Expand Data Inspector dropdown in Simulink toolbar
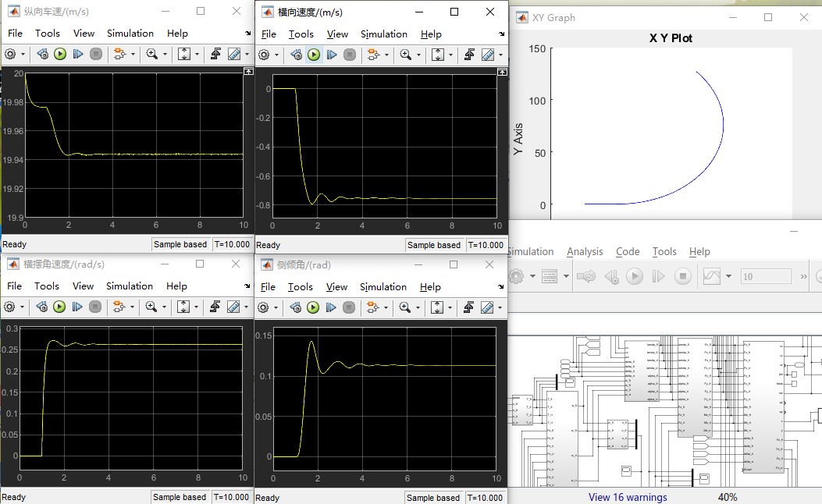The width and height of the screenshot is (822, 504). [x=728, y=276]
